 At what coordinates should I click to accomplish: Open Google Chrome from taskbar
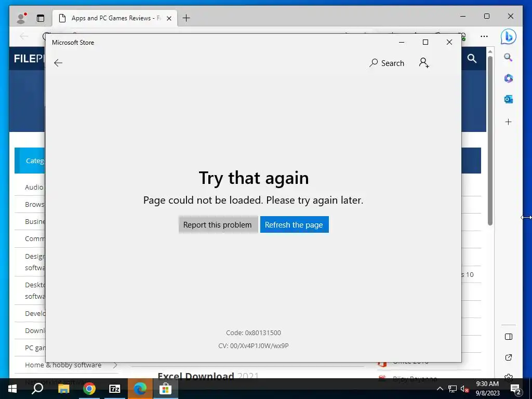click(89, 389)
